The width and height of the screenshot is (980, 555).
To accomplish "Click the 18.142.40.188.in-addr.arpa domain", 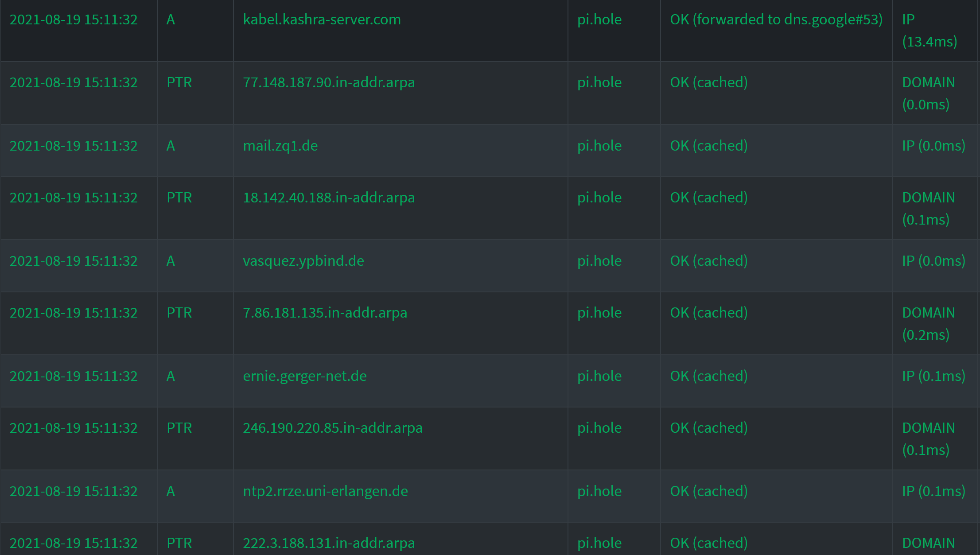I will coord(329,198).
